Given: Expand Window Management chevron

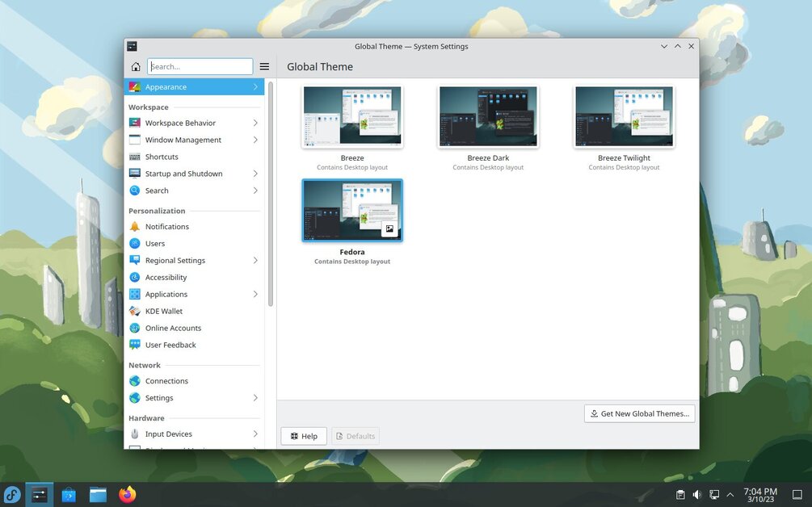Looking at the screenshot, I should click(255, 140).
